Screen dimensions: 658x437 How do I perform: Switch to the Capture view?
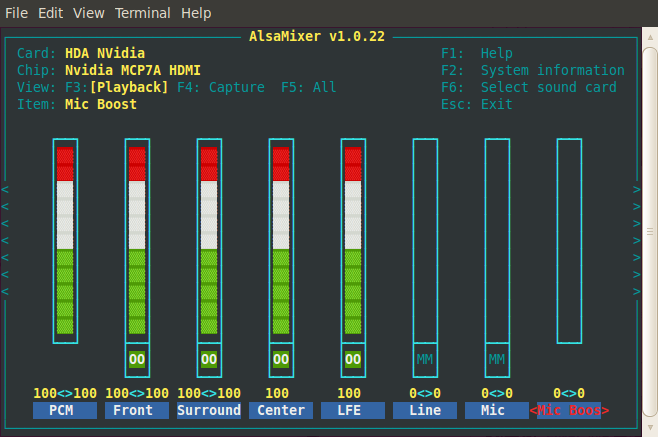221,87
